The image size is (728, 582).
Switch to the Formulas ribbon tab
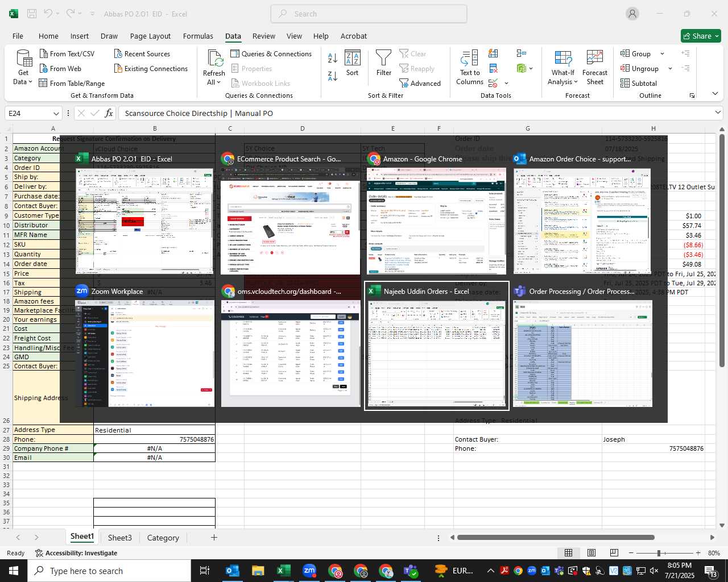point(198,36)
